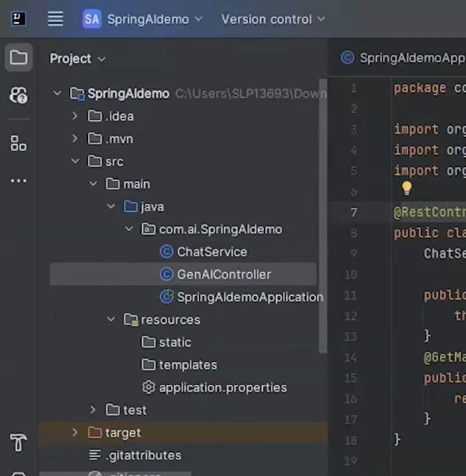Image resolution: width=466 pixels, height=476 pixels.
Task: Select the .idea folder icon
Action: (x=95, y=116)
